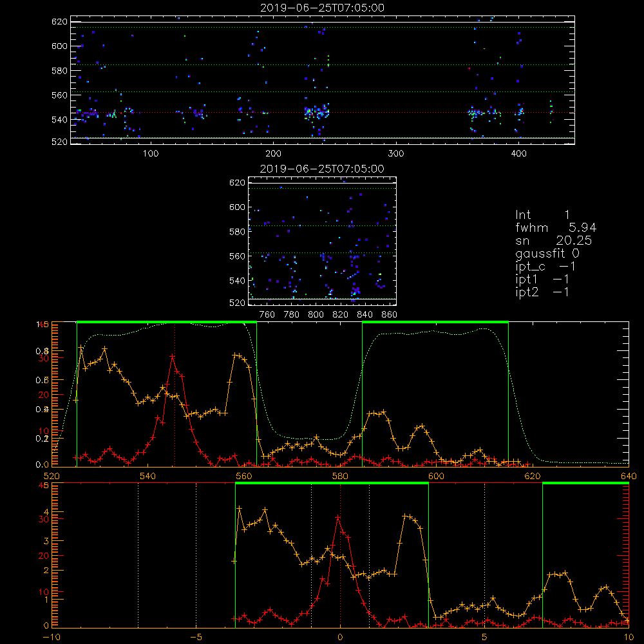The image size is (644, 644).
Task: Click x-axis label 580 on spectrum plot
Action: [340, 476]
